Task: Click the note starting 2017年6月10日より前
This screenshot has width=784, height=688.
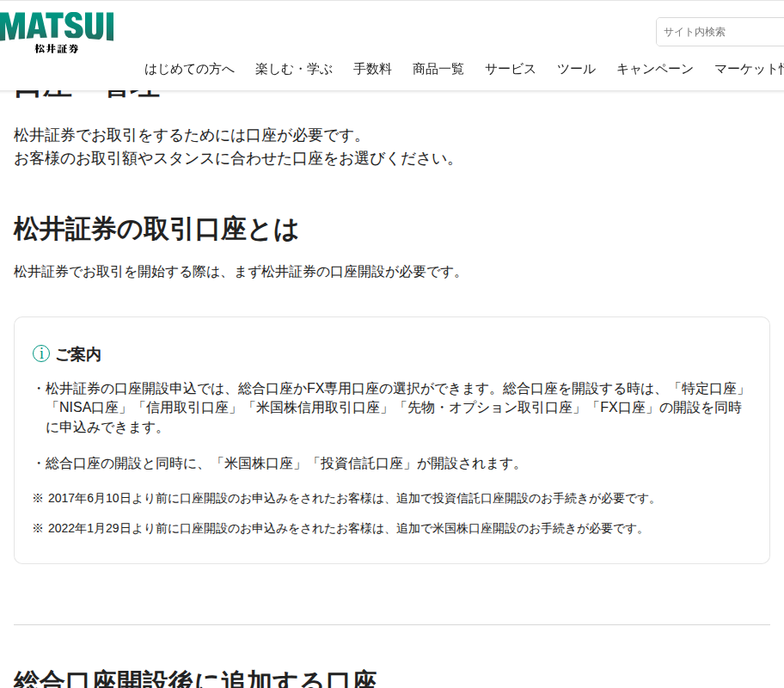Action: (345, 498)
